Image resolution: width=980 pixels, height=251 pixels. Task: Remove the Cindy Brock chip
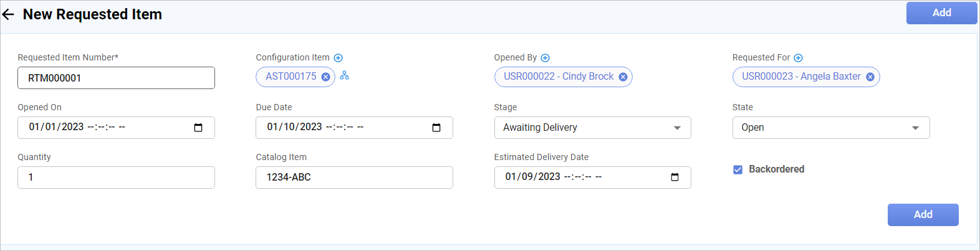click(x=623, y=77)
